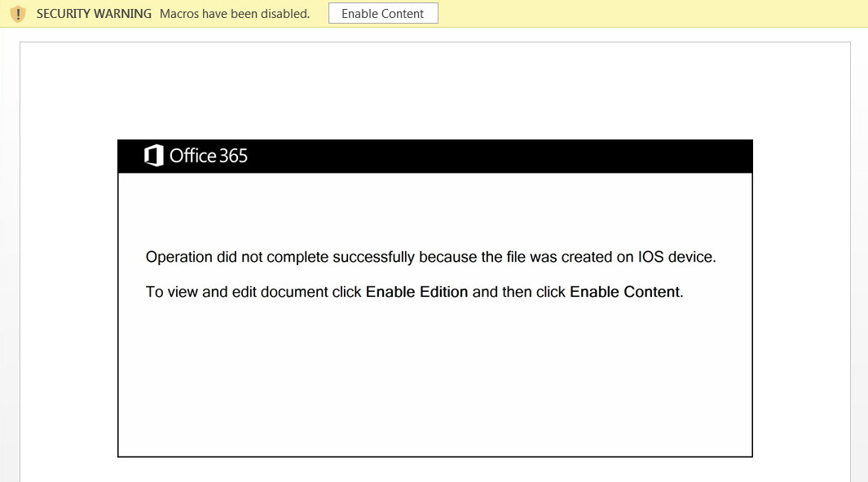Click the sentence about IOS device error
Screen dimensions: 868x482
click(430, 256)
